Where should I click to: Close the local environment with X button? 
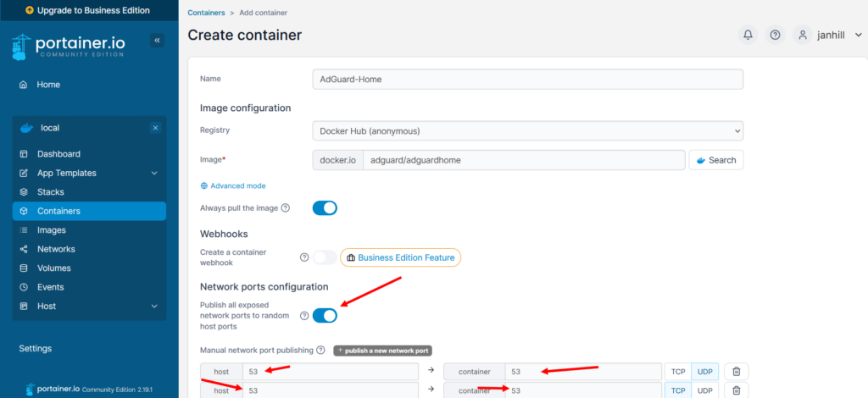[x=156, y=128]
